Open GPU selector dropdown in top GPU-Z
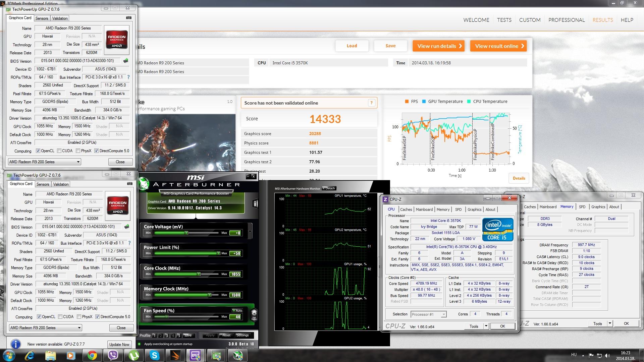Image resolution: width=644 pixels, height=362 pixels. click(x=44, y=162)
